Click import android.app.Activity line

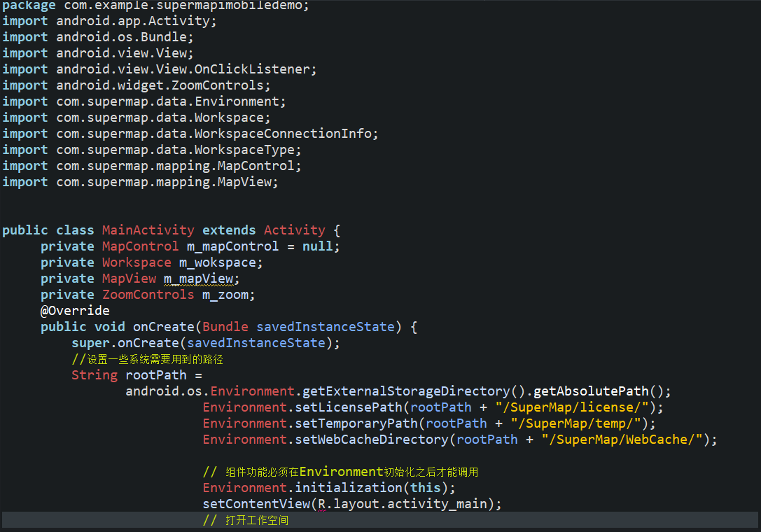coord(109,21)
